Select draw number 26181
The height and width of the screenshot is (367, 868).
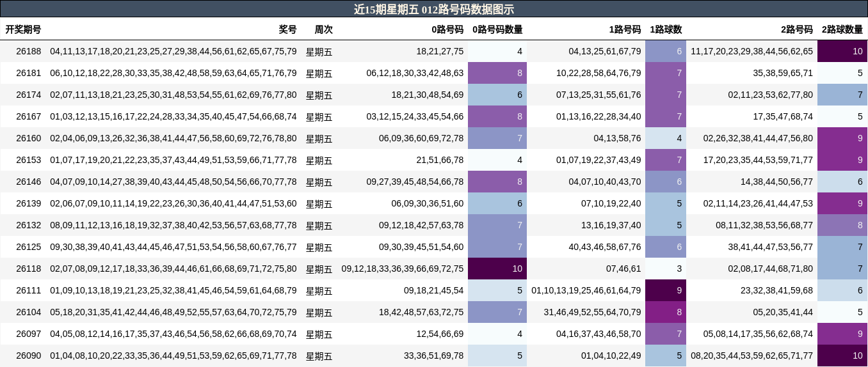(x=29, y=73)
